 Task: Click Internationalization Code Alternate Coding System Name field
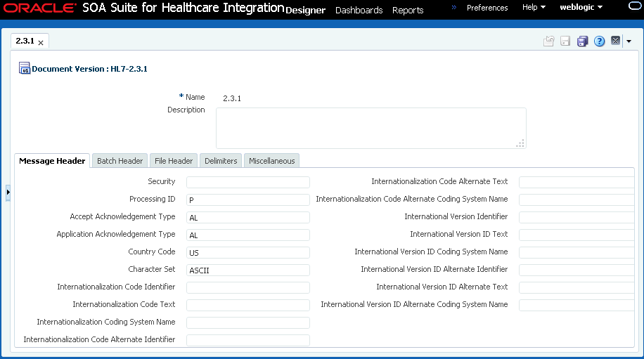pyautogui.click(x=577, y=200)
